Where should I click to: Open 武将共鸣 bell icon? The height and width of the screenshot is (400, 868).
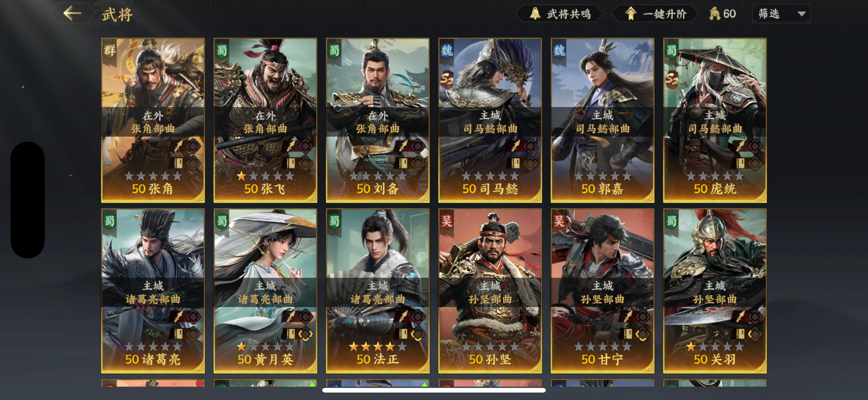(535, 14)
